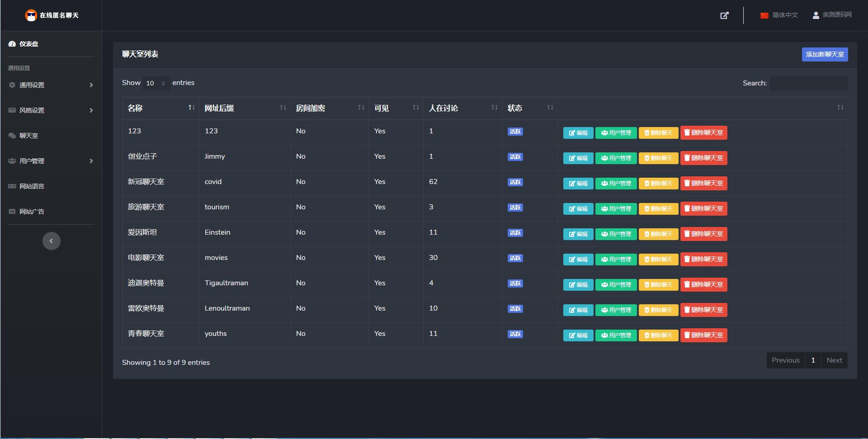Select the 简体中文 language menu
Image resolution: width=868 pixels, height=439 pixels.
(778, 15)
